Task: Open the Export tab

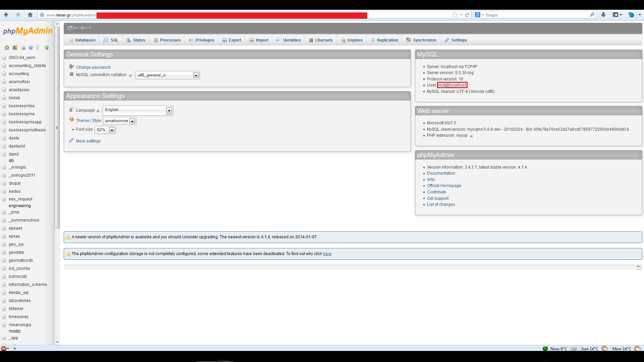Action: (x=232, y=40)
